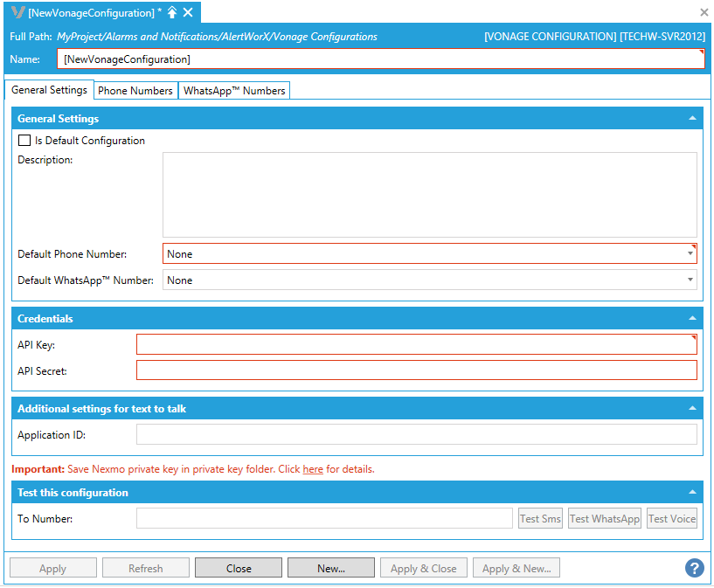Click the Full Path value text
This screenshot has width=714, height=588.
click(x=218, y=37)
